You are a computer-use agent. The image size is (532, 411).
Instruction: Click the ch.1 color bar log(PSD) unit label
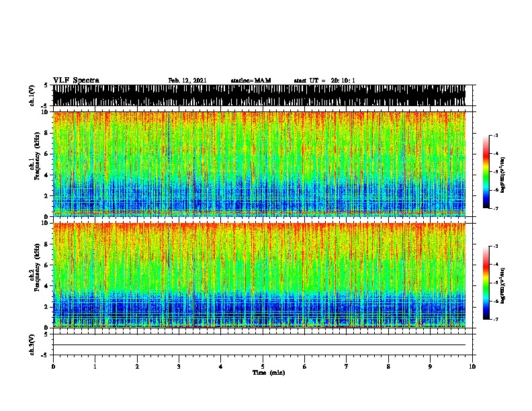pyautogui.click(x=503, y=175)
